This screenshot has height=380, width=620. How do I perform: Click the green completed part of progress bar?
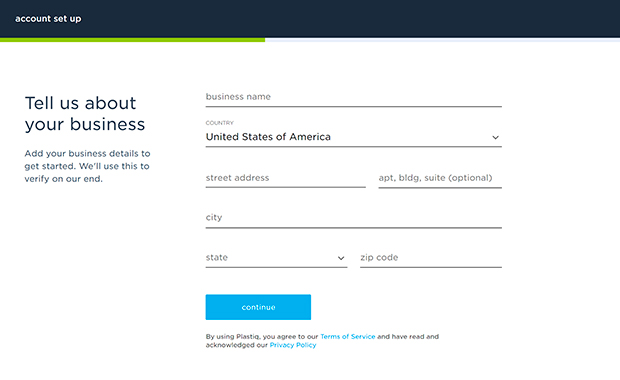pos(132,40)
